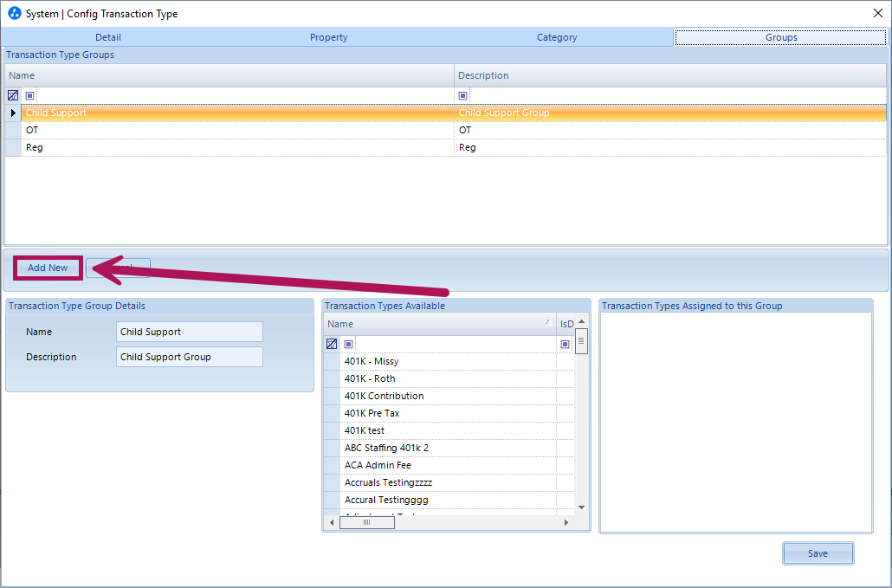Image resolution: width=892 pixels, height=588 pixels.
Task: Select ACA Admin Fee transaction type
Action: pyautogui.click(x=449, y=465)
